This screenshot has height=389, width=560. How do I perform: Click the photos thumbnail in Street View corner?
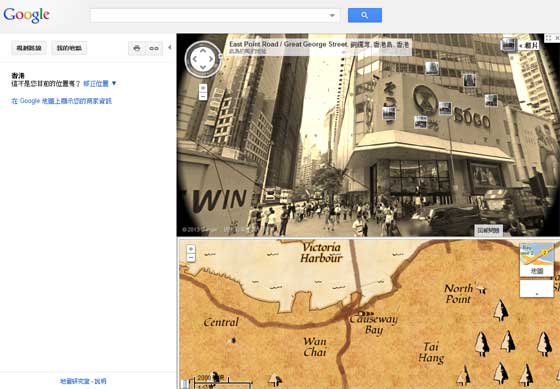(x=508, y=45)
